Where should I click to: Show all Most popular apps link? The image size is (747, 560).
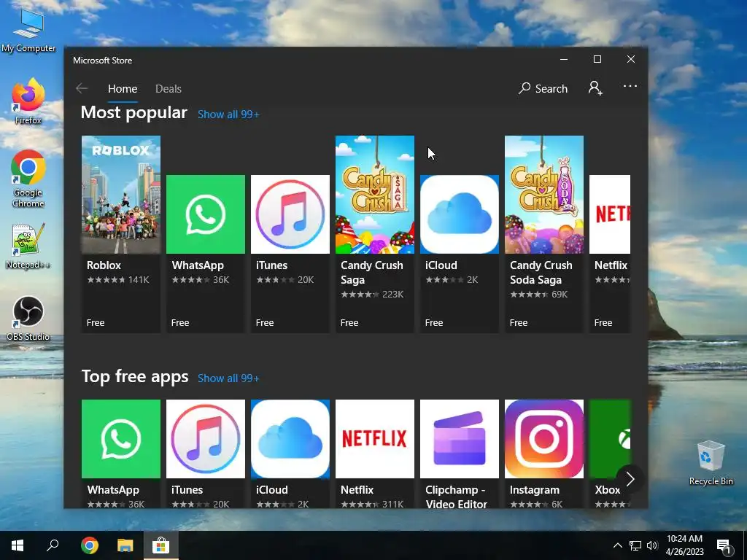[228, 114]
